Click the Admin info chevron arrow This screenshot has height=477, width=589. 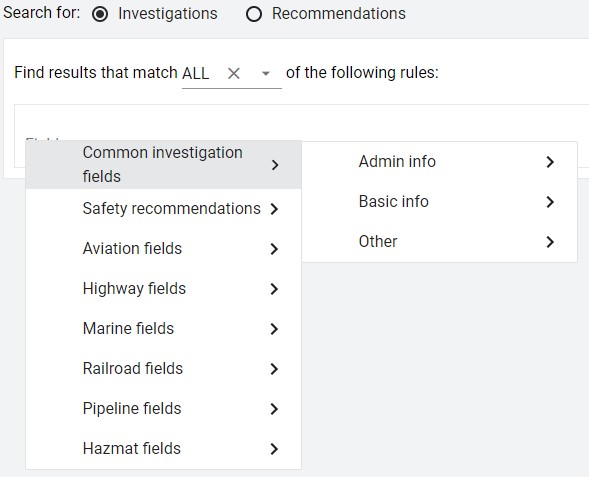tap(550, 162)
